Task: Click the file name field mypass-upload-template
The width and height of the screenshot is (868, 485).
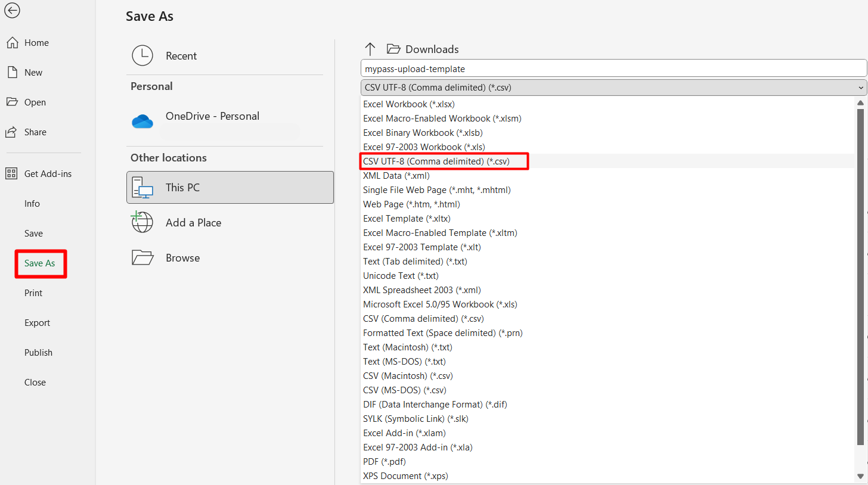Action: click(x=613, y=69)
